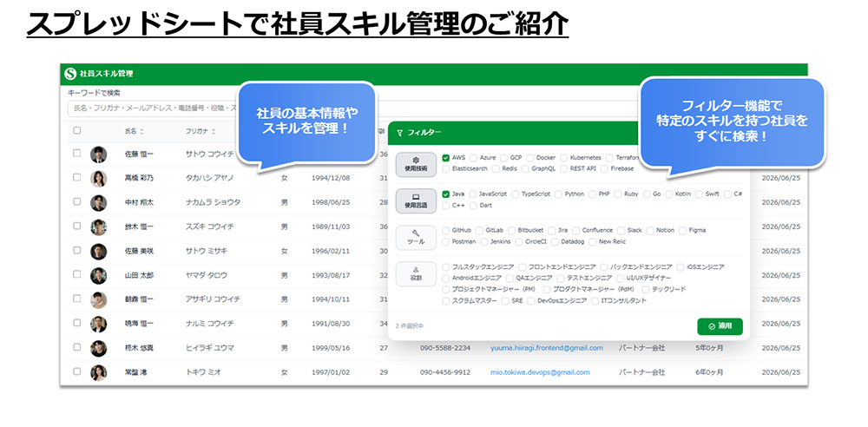Screen dimensions: 868x427
Task: Check the Kubernetes filter checkbox
Action: (x=563, y=158)
